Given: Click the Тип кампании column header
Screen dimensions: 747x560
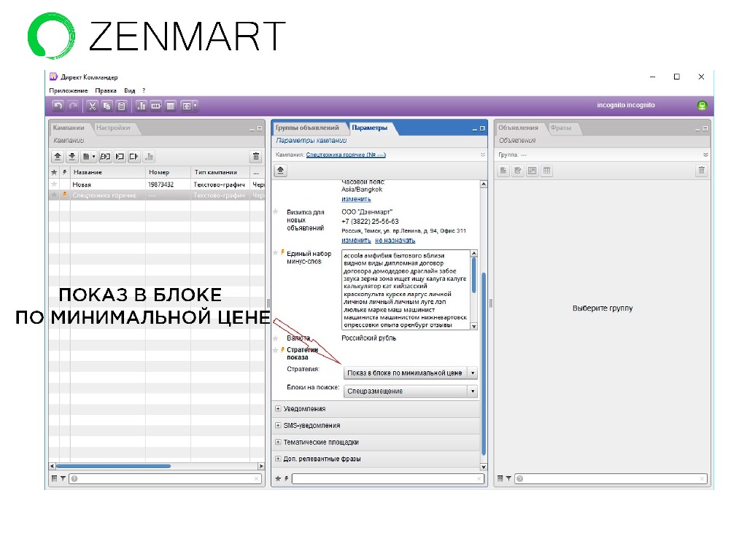Looking at the screenshot, I should [220, 172].
